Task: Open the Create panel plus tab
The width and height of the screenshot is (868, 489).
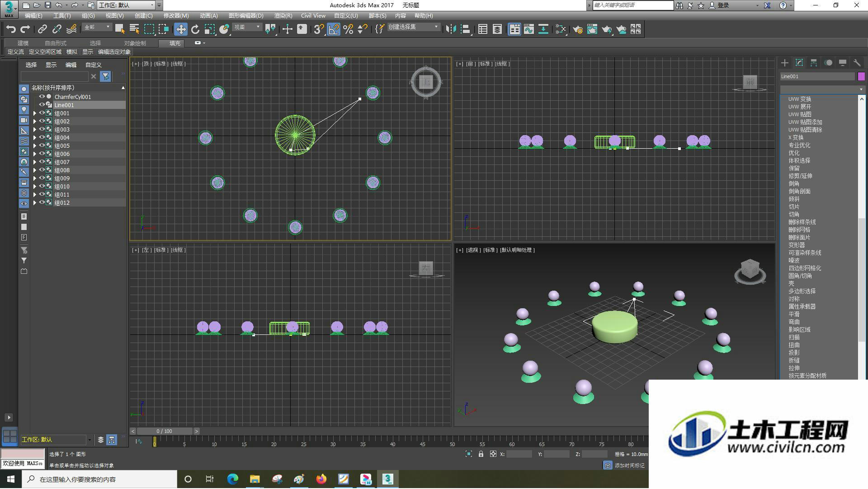Action: pos(785,63)
